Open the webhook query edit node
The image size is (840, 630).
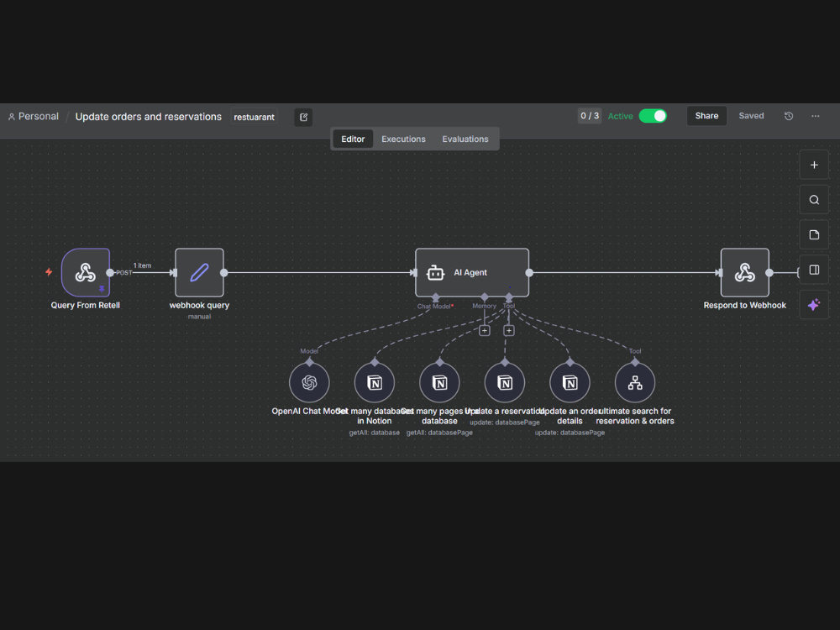[x=199, y=272]
